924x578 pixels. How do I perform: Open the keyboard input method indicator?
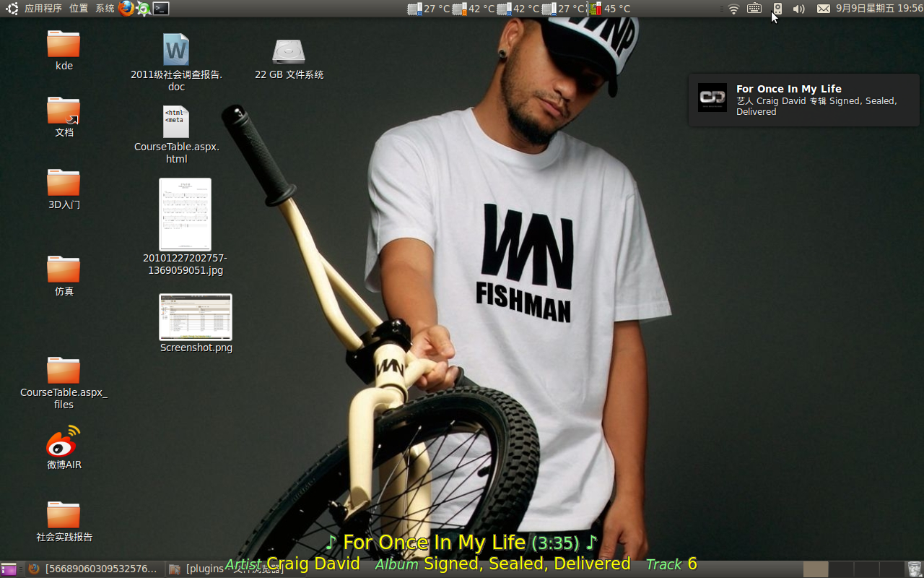point(754,9)
